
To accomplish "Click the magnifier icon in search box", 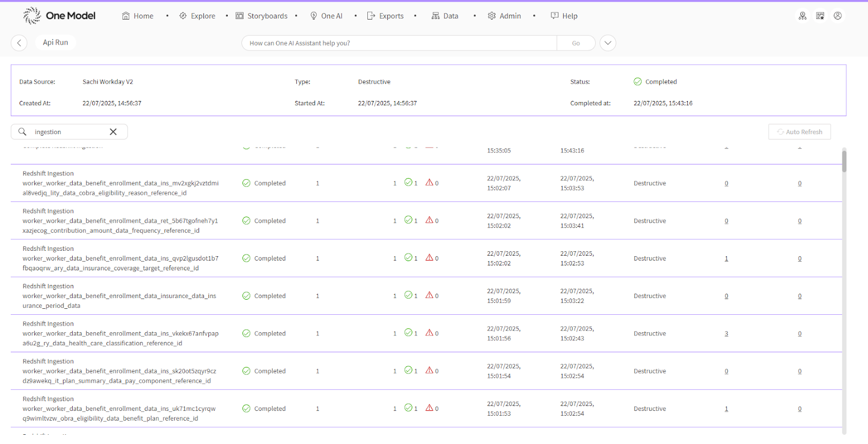I will click(22, 132).
